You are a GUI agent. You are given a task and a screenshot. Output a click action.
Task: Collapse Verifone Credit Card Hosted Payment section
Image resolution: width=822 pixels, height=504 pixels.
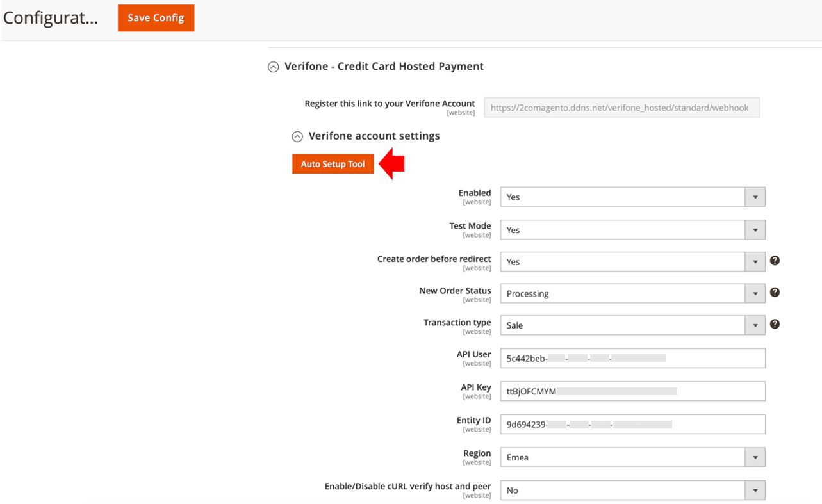click(274, 67)
